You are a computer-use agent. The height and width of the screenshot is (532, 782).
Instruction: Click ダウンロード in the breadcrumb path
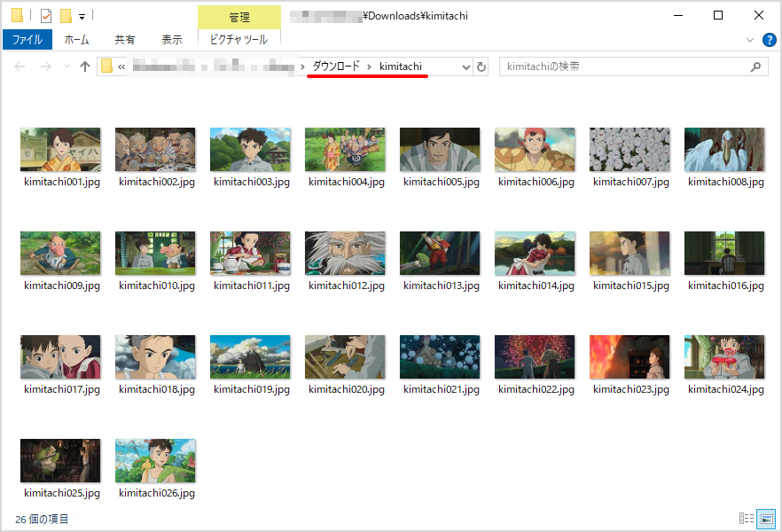[x=336, y=66]
